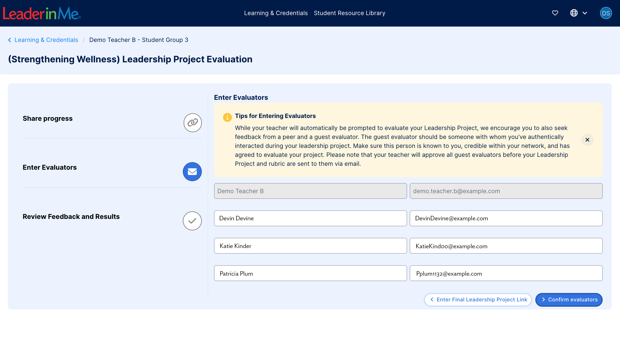Click the breadcrumb back chevron

[x=10, y=40]
